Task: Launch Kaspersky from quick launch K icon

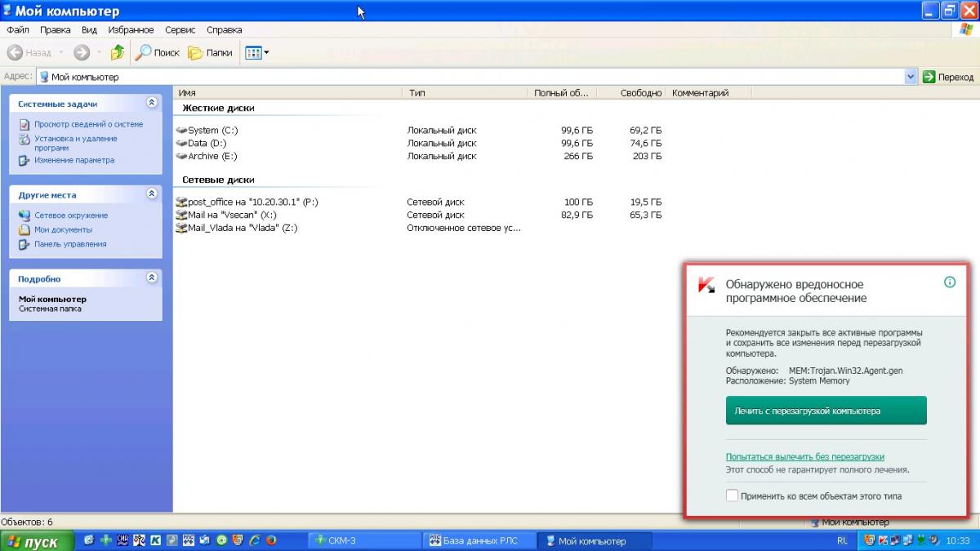Action: (x=154, y=540)
